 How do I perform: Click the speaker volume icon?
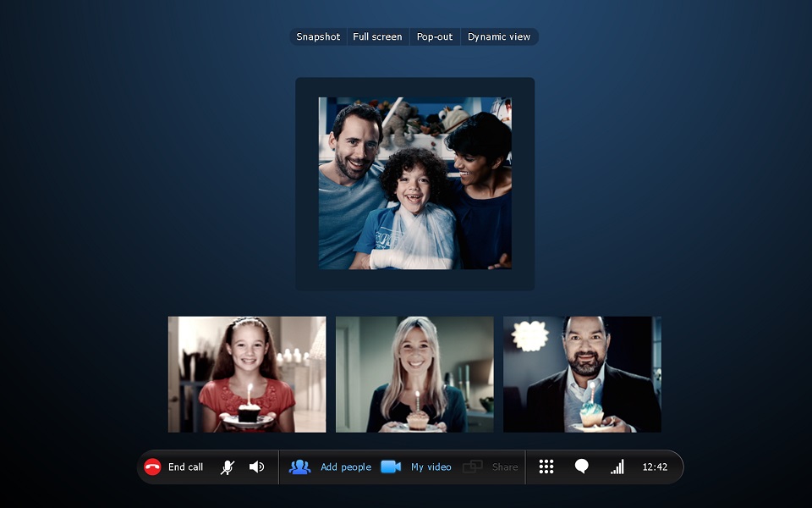coord(257,467)
